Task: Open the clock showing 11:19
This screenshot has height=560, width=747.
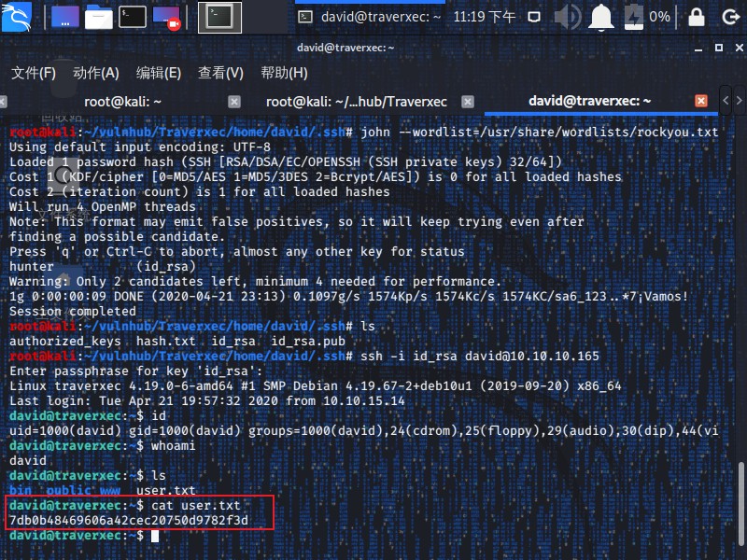Action: [x=484, y=17]
